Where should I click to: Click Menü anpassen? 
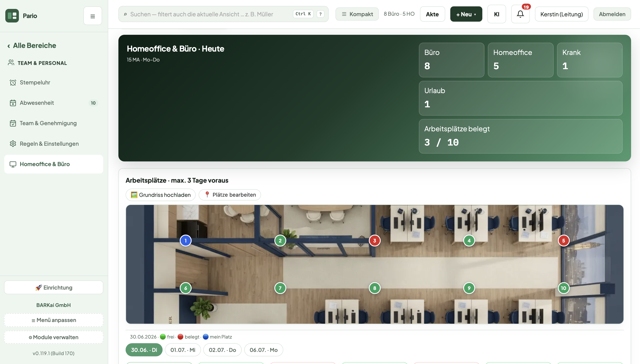point(53,320)
